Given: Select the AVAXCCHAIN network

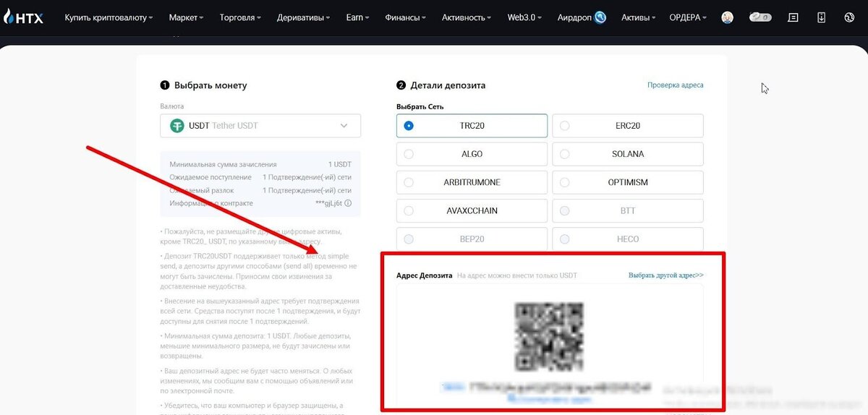Looking at the screenshot, I should 472,210.
